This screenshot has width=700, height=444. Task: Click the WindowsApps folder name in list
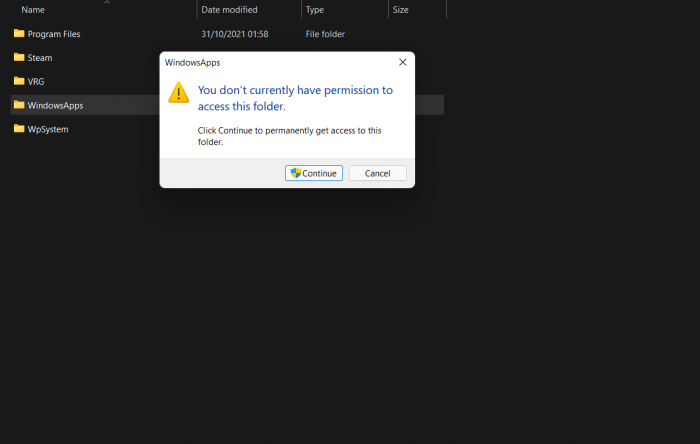coord(55,105)
